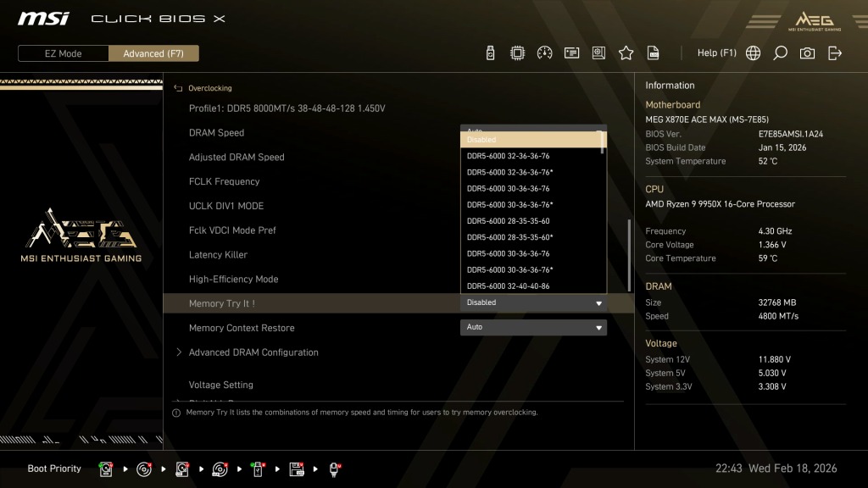Choose Disabled in the dropdown list
The width and height of the screenshot is (868, 488).
pyautogui.click(x=531, y=140)
